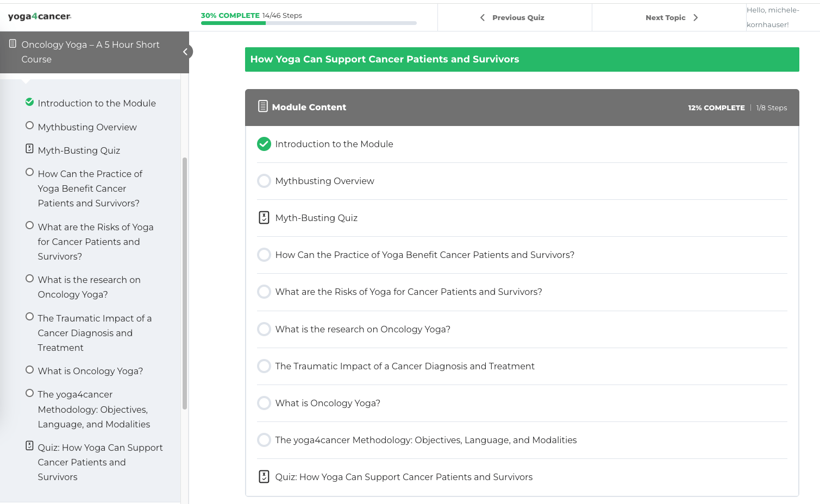Screen dimensions: 820x504
Task: Open What are the Risks of Yoga lesson in module list
Action: click(408, 292)
